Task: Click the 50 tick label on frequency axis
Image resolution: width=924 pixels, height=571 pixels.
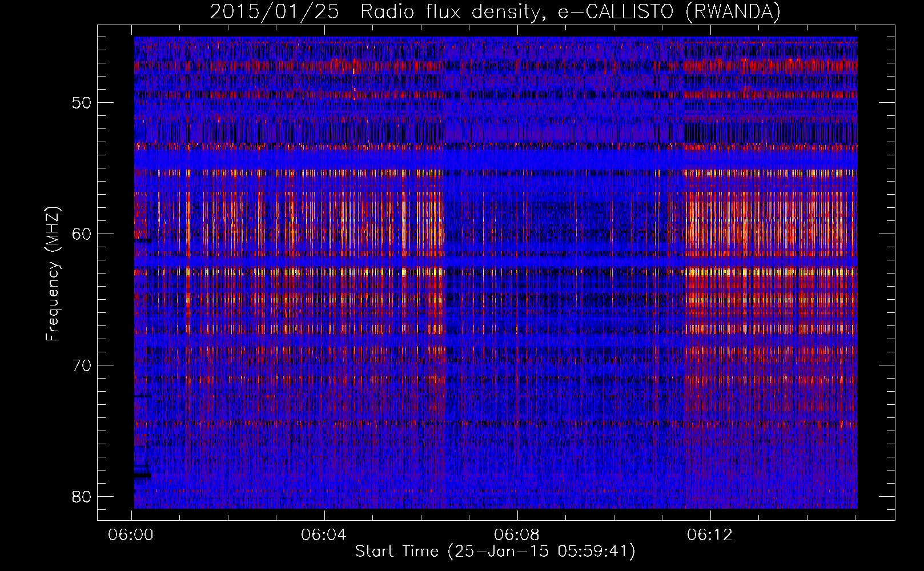Action: coord(82,103)
